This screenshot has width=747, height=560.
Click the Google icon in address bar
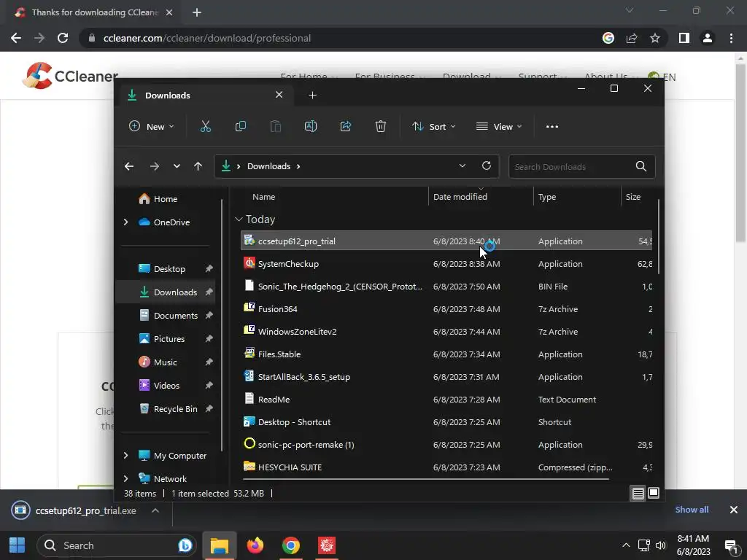(608, 38)
